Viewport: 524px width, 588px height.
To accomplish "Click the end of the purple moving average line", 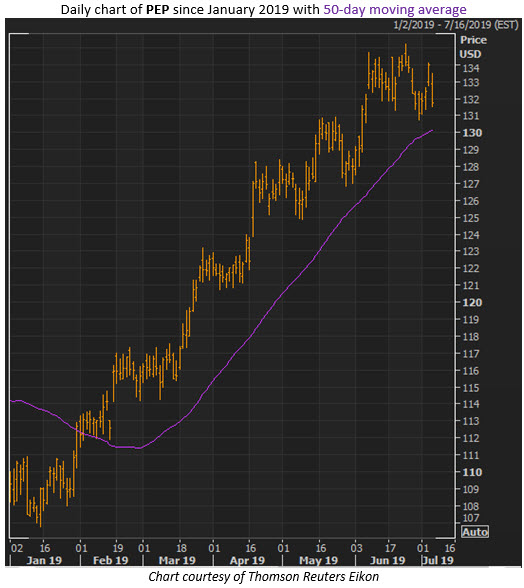I will point(432,130).
